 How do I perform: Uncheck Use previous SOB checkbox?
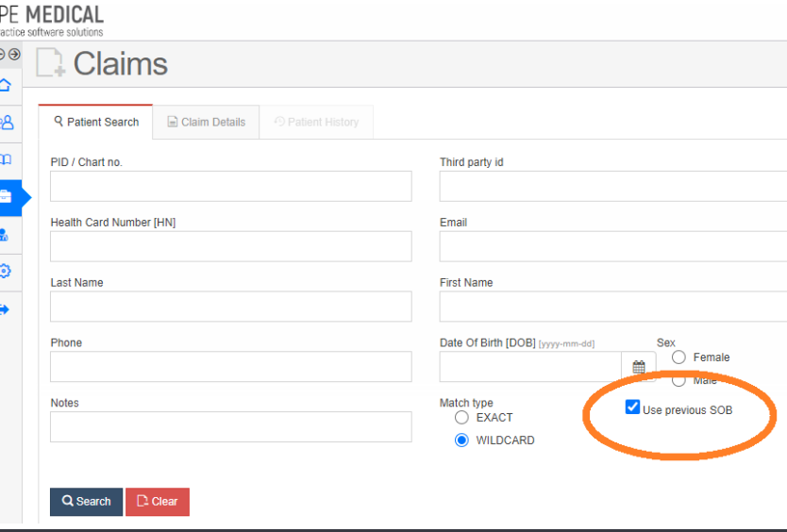click(632, 407)
